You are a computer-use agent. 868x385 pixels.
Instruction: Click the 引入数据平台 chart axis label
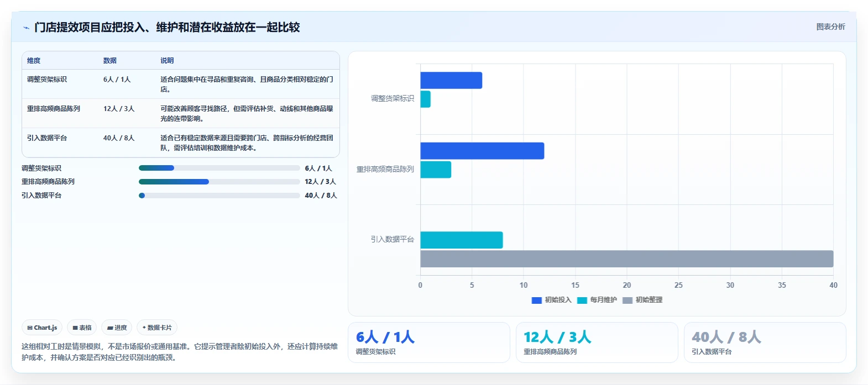click(x=393, y=239)
